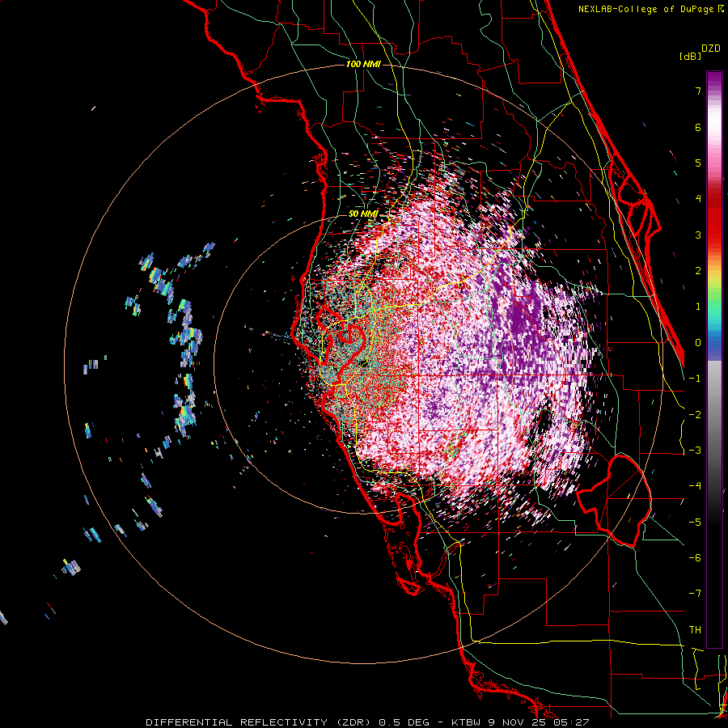
Task: Click the TH label on the scale
Action: (695, 630)
